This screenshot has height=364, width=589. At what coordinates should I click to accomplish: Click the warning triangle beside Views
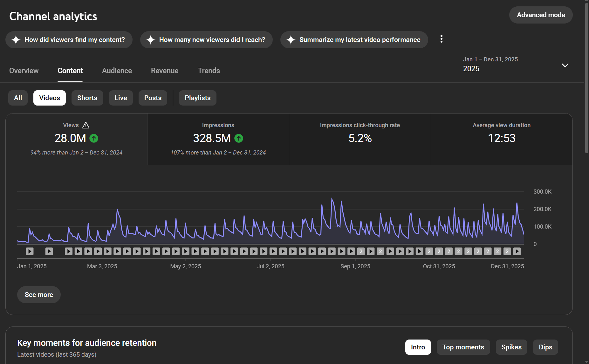pos(86,125)
